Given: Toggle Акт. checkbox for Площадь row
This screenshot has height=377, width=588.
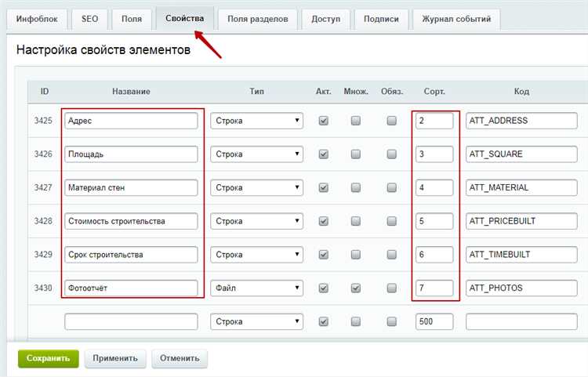Looking at the screenshot, I should coord(323,154).
